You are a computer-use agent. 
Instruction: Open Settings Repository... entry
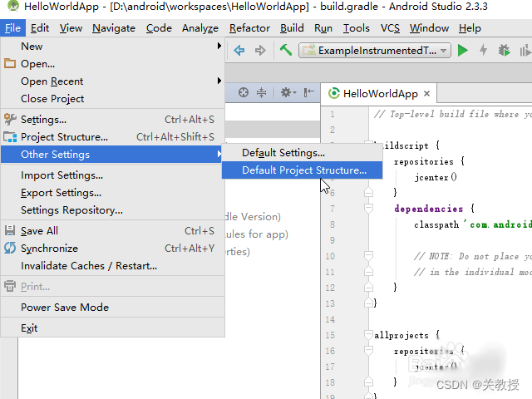pyautogui.click(x=113, y=210)
